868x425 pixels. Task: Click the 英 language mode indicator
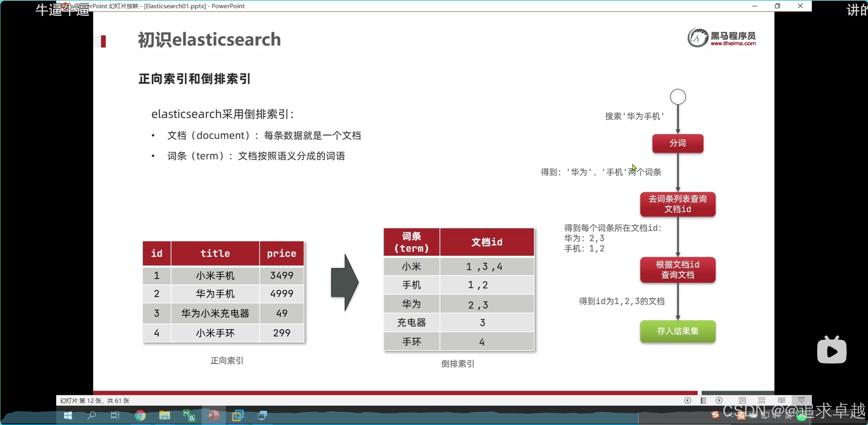click(789, 415)
